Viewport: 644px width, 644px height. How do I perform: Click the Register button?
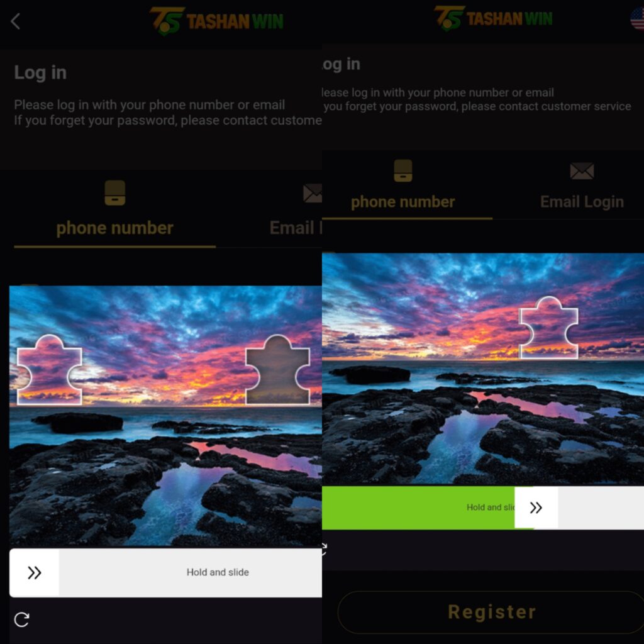492,612
